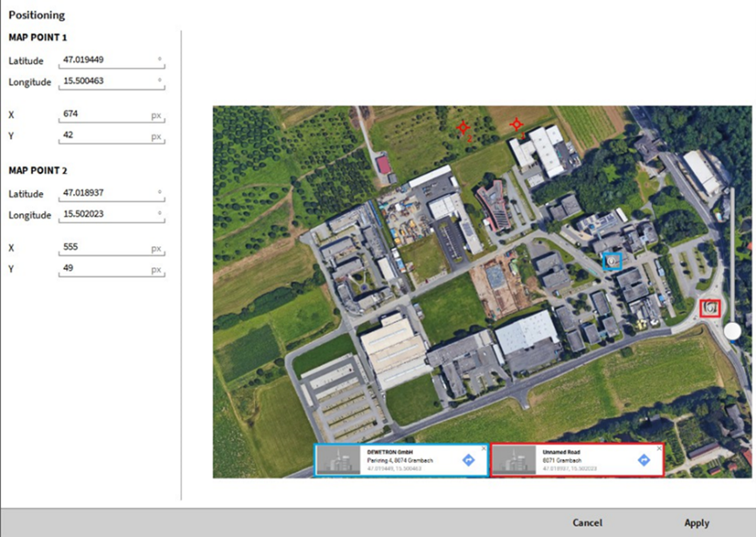Click the left red crosshair marker on map
Viewport: 756px width, 537px height.
463,127
